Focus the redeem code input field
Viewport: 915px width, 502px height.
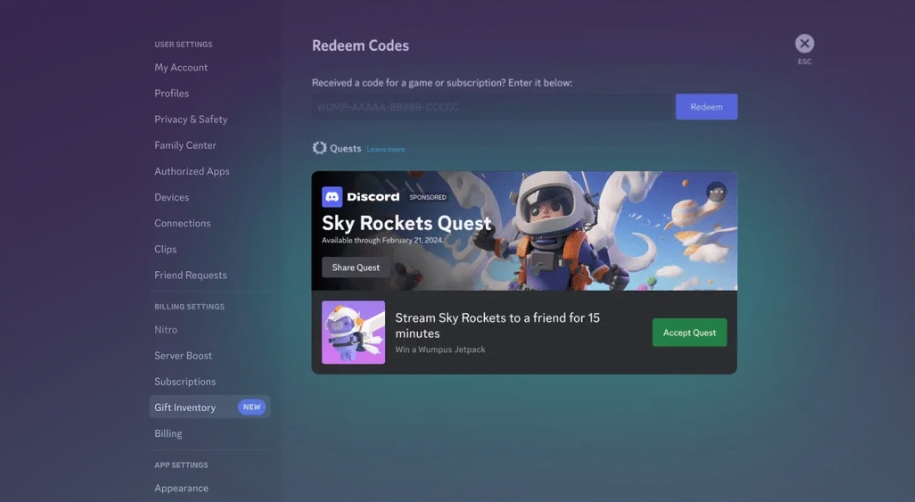[490, 107]
